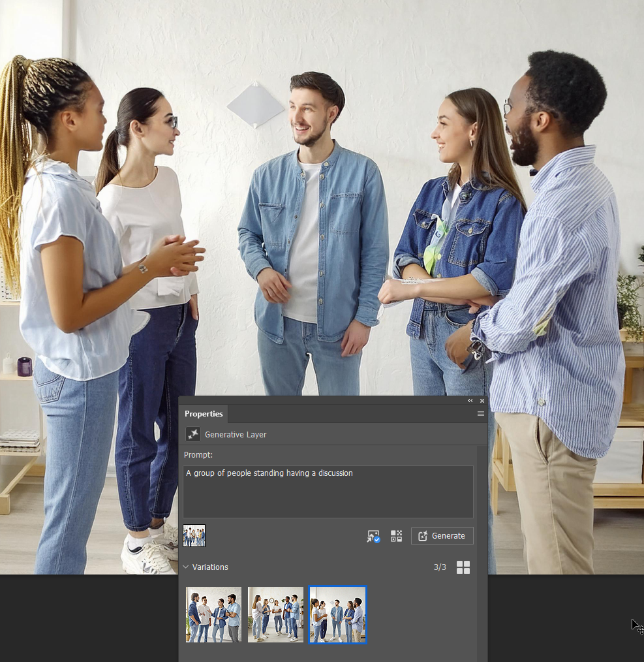Switch to the Properties tab
The image size is (644, 662).
204,414
